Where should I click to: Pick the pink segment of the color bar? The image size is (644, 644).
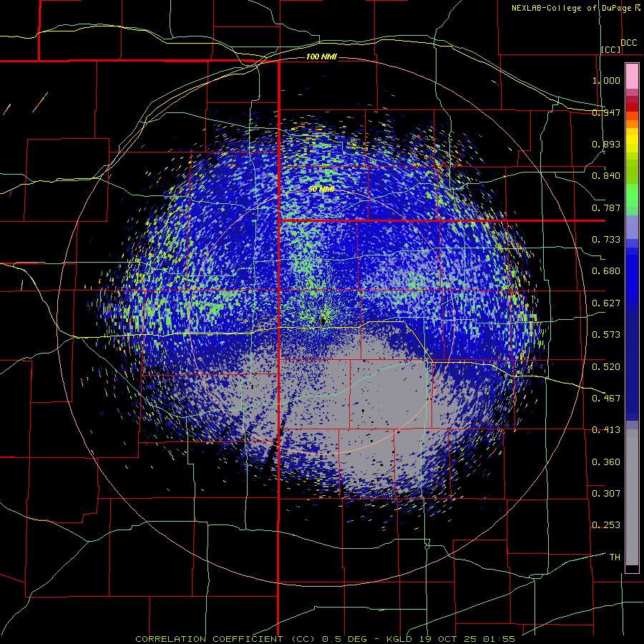point(632,77)
